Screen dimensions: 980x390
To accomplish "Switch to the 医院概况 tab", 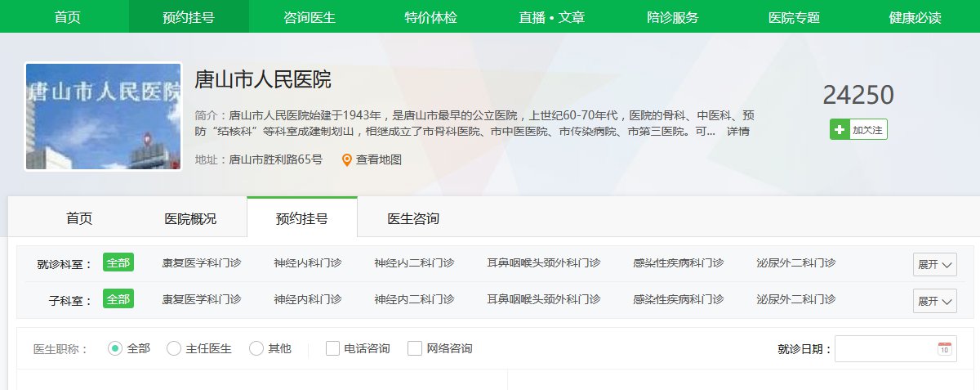I will pyautogui.click(x=190, y=218).
